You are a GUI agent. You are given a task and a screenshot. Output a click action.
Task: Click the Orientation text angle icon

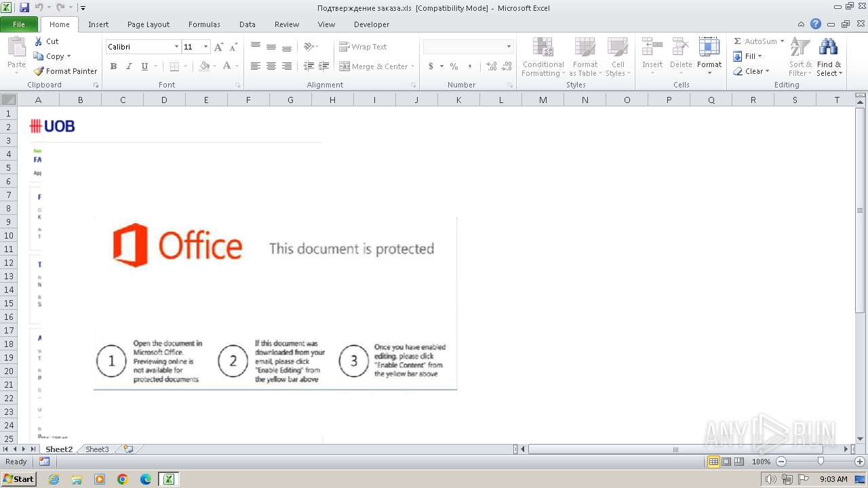click(x=309, y=47)
